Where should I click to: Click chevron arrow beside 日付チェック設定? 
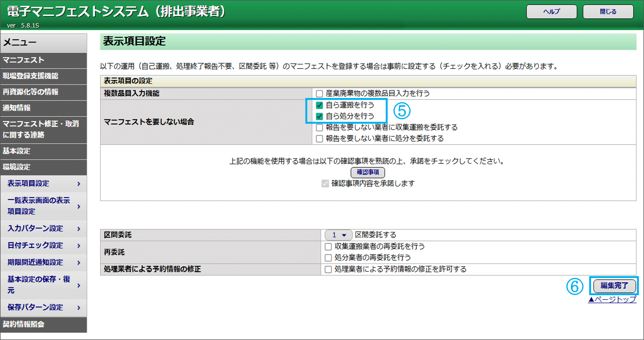pyautogui.click(x=79, y=246)
